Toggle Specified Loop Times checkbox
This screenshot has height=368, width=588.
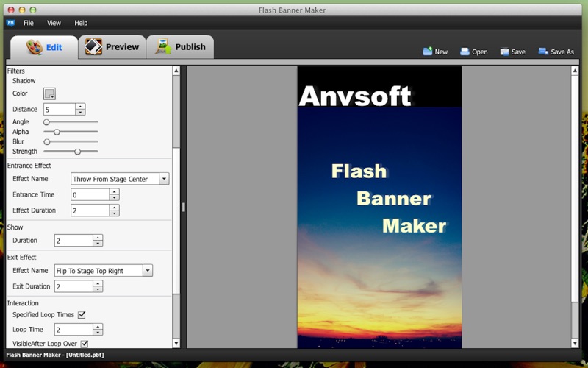point(82,315)
